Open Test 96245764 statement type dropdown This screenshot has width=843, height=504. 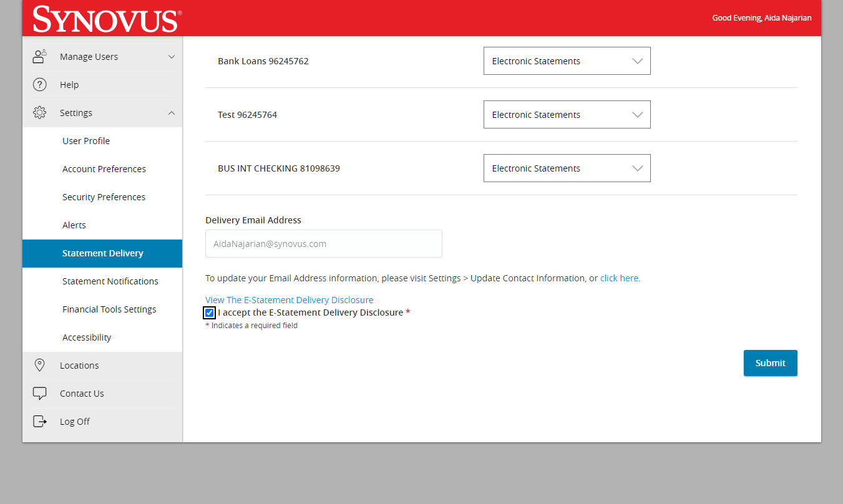pos(567,115)
